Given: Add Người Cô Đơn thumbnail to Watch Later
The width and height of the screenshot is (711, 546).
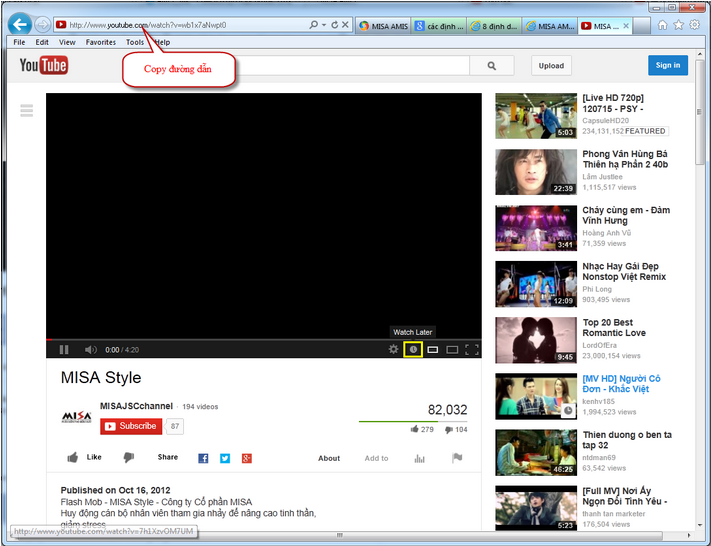Looking at the screenshot, I should (568, 411).
